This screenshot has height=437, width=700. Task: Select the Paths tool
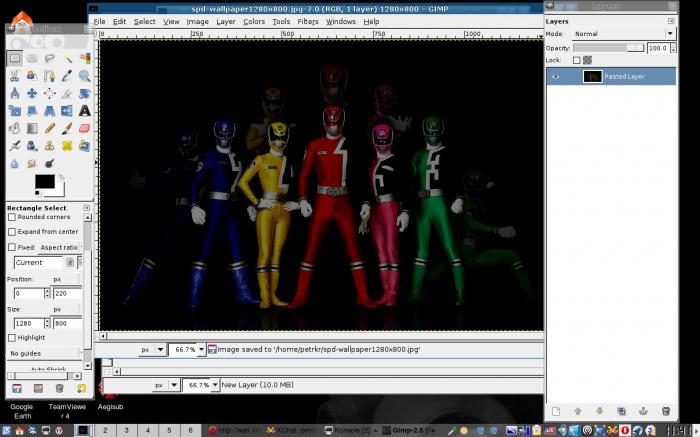click(x=50, y=75)
